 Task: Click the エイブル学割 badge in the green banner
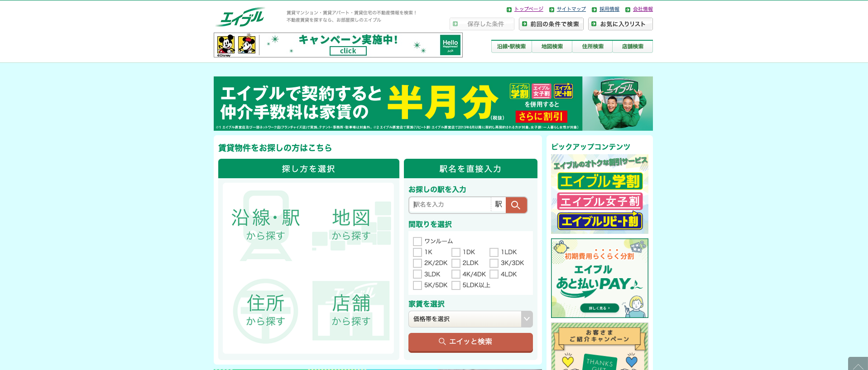click(519, 91)
